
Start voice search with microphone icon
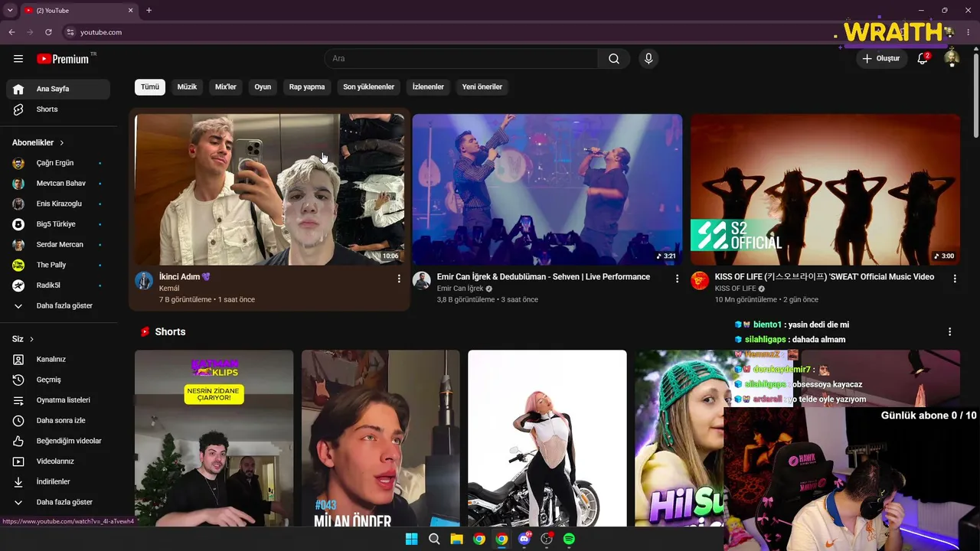click(648, 59)
